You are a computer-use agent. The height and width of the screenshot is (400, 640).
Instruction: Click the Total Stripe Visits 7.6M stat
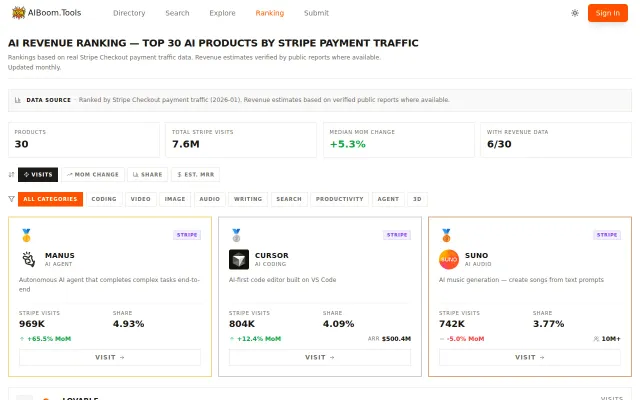pyautogui.click(x=241, y=140)
